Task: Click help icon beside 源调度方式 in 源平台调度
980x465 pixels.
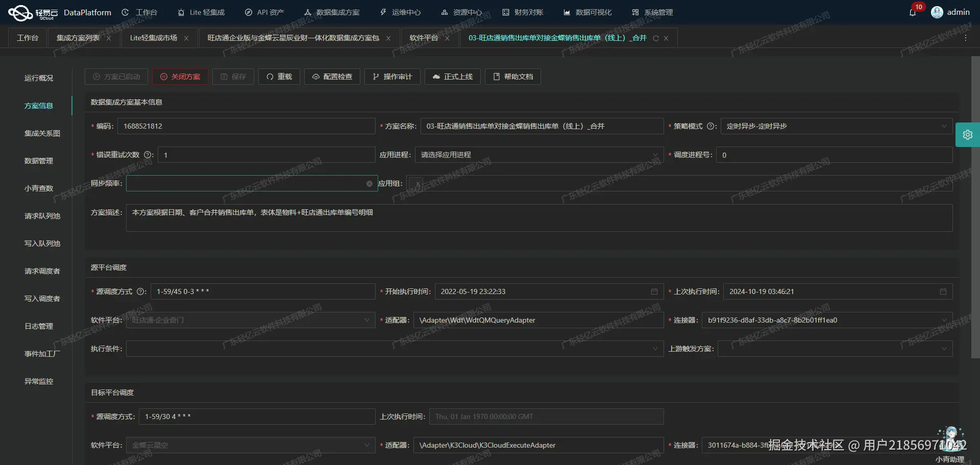Action: tap(140, 291)
